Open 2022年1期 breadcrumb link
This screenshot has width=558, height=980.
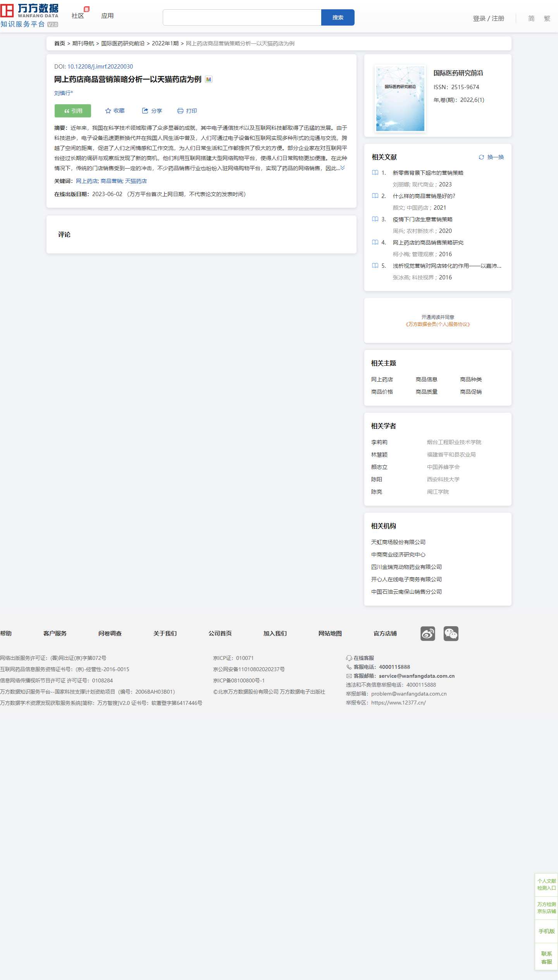pyautogui.click(x=165, y=43)
